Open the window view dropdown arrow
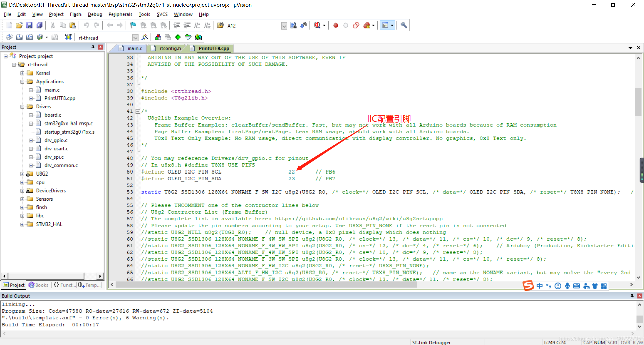Screen dimensions: 644x345 coord(392,26)
